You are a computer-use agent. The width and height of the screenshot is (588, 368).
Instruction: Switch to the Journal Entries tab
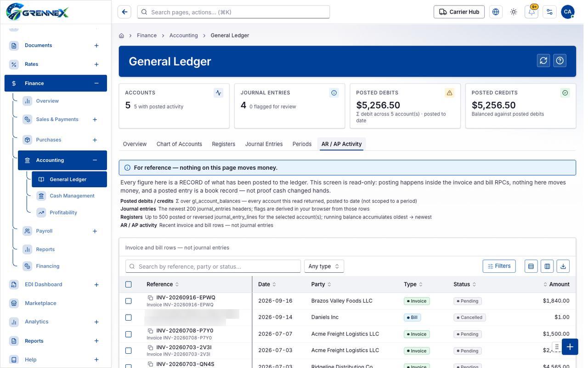(x=264, y=144)
